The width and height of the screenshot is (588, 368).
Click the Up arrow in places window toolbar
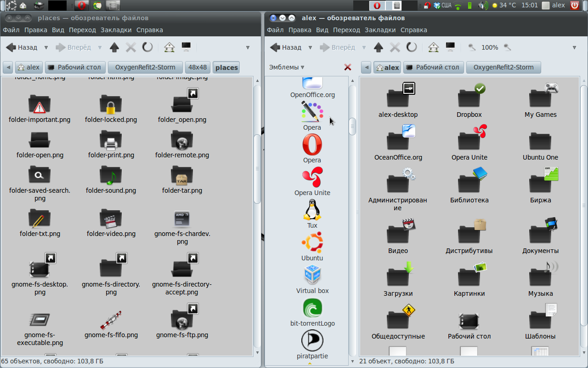114,47
